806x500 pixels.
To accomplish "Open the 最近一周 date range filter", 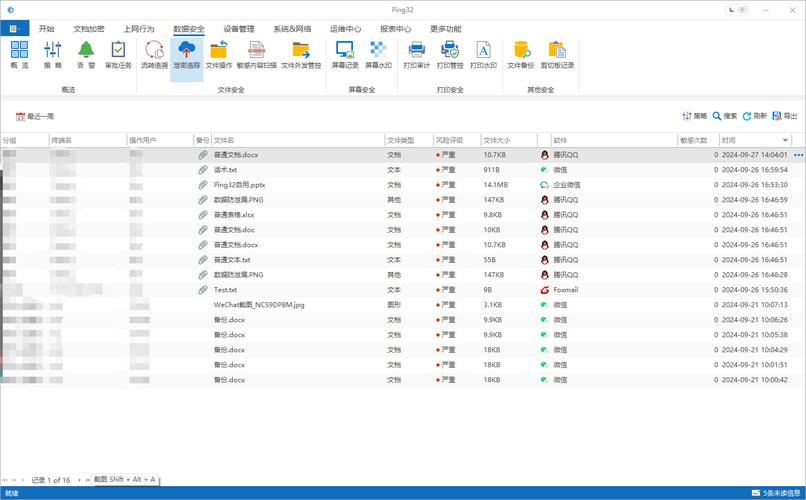I will pos(35,117).
